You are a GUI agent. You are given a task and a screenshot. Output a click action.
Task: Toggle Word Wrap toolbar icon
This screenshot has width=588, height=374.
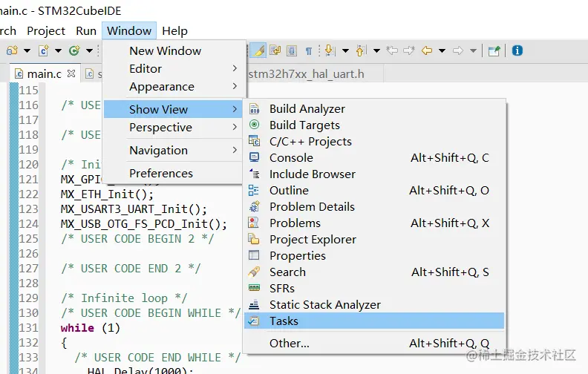(275, 50)
